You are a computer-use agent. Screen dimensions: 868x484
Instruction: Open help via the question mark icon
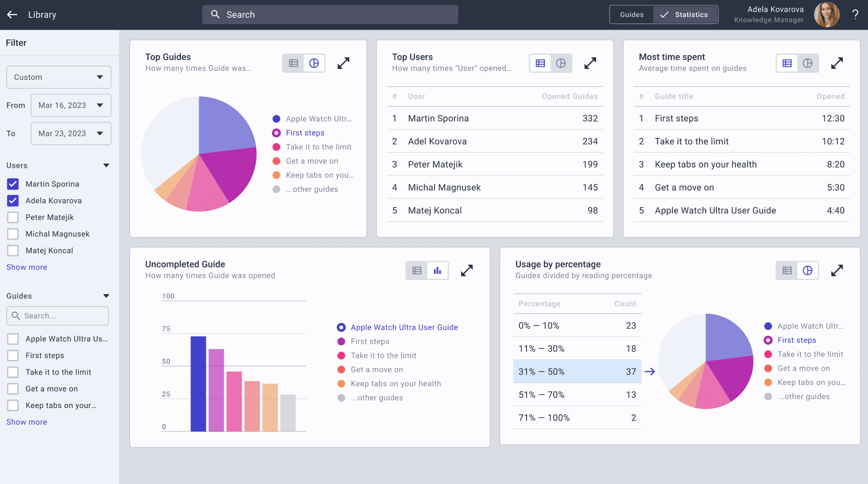pyautogui.click(x=855, y=15)
